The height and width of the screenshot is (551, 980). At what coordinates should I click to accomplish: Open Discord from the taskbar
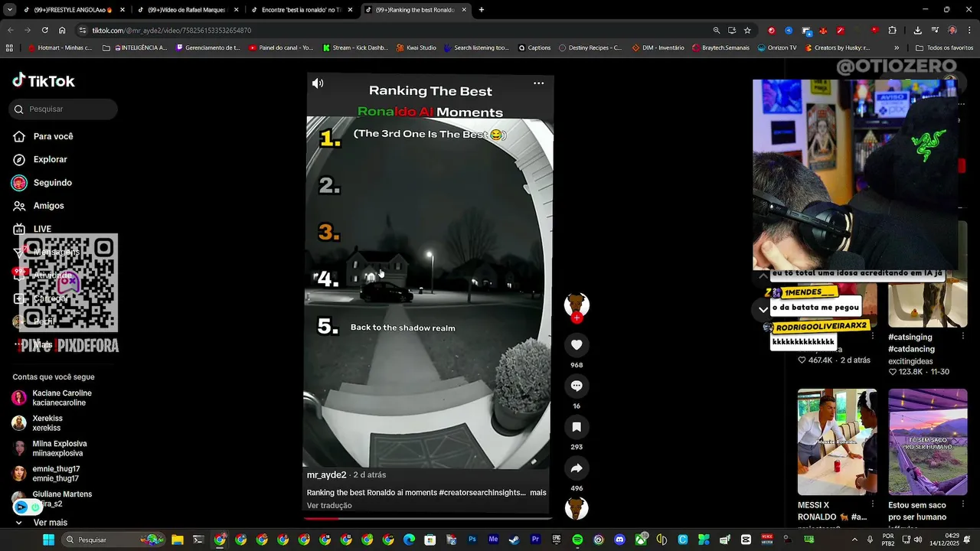pos(619,540)
